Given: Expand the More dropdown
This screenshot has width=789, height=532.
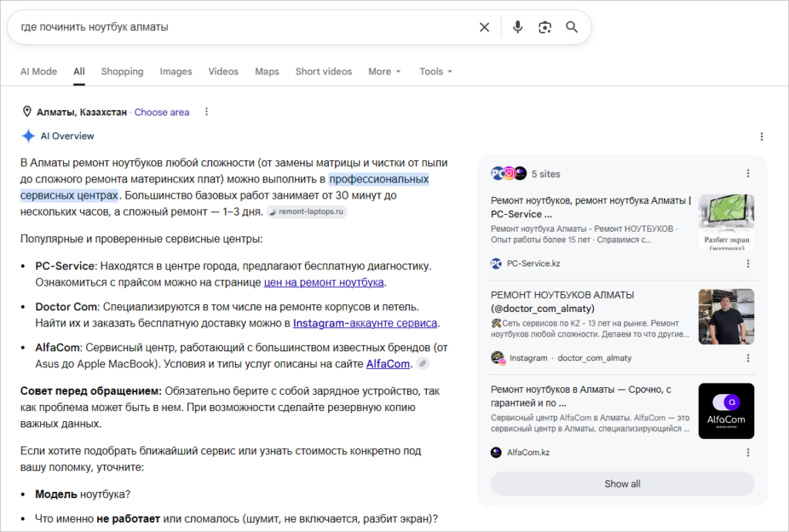Looking at the screenshot, I should pos(384,72).
